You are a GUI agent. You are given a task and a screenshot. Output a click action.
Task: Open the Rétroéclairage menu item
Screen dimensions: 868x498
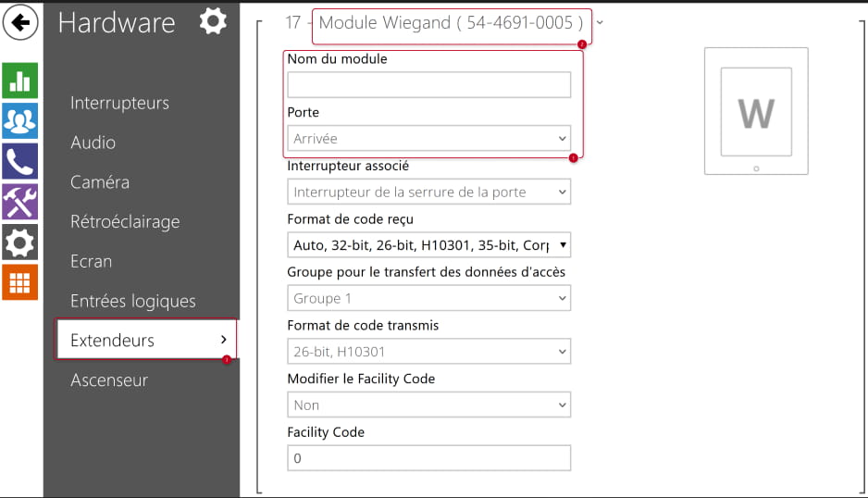pos(125,222)
